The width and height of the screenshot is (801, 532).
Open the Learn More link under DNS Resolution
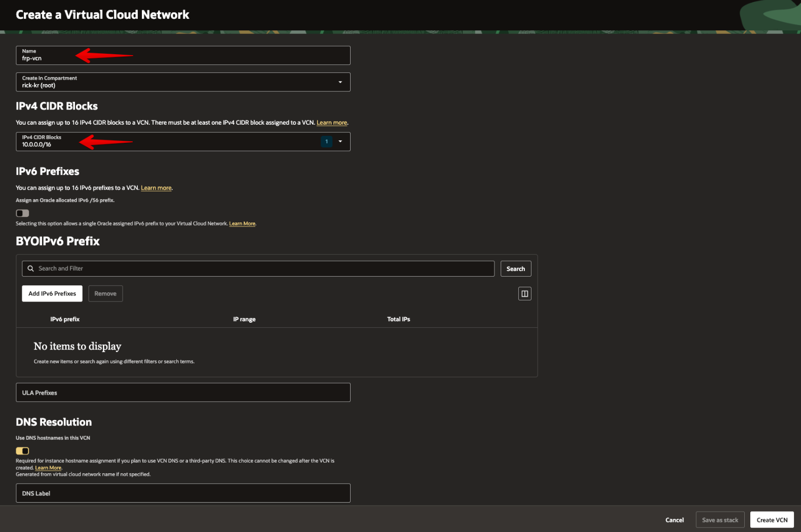tap(48, 468)
